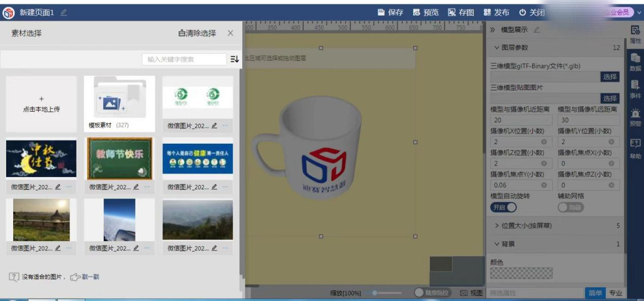Click the app logo in top-left corner

[9, 12]
